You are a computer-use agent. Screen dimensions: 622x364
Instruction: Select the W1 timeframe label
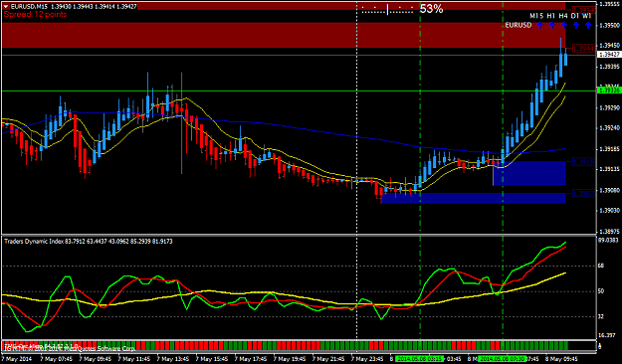click(587, 16)
